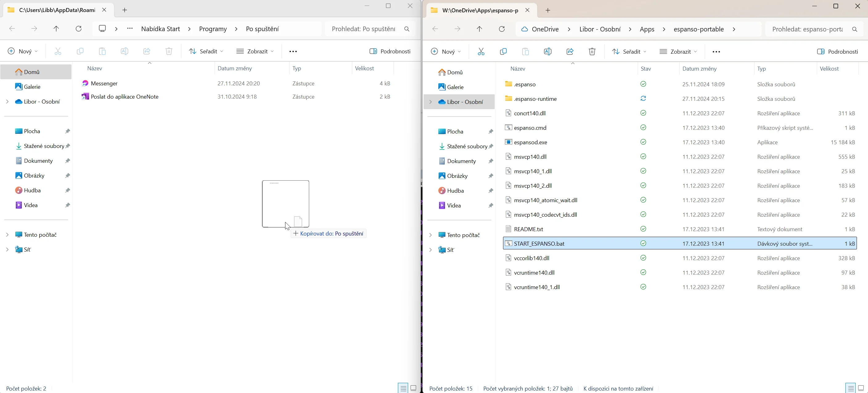
Task: Click Apps in the right breadcrumb path
Action: 647,29
